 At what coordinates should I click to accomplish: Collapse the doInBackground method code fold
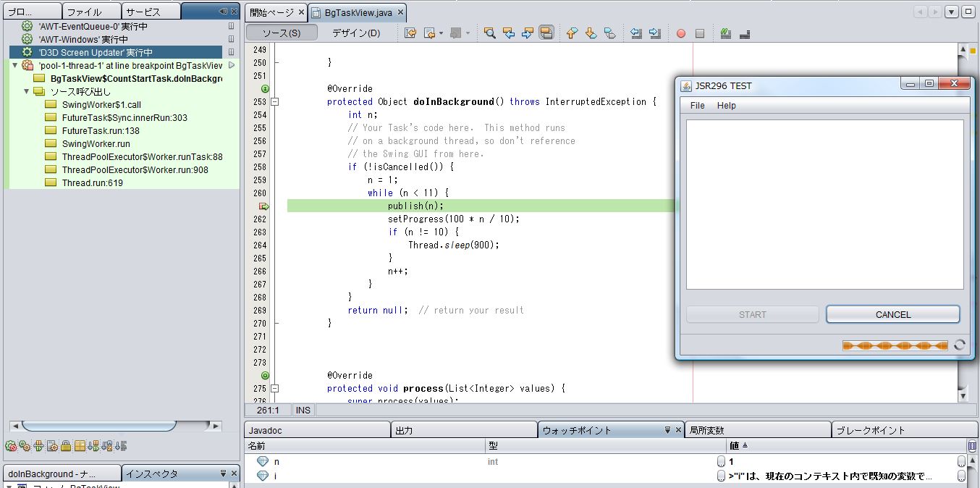click(275, 102)
